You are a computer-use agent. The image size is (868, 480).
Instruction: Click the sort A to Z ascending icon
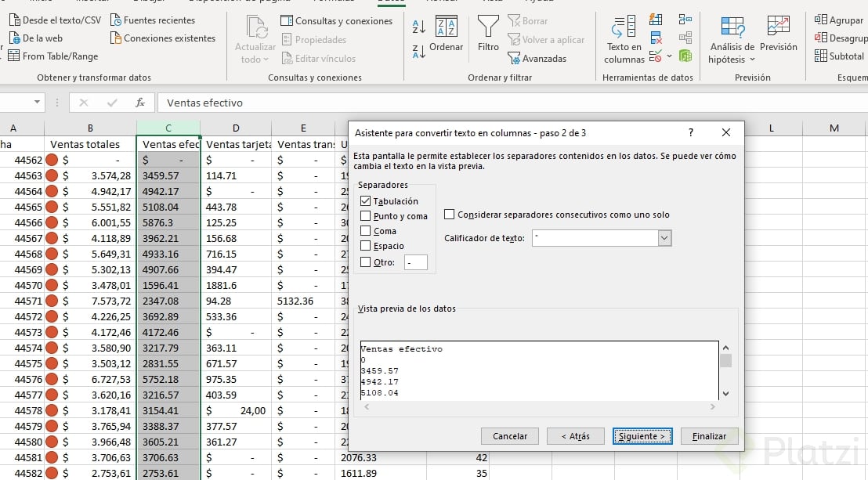pyautogui.click(x=418, y=27)
